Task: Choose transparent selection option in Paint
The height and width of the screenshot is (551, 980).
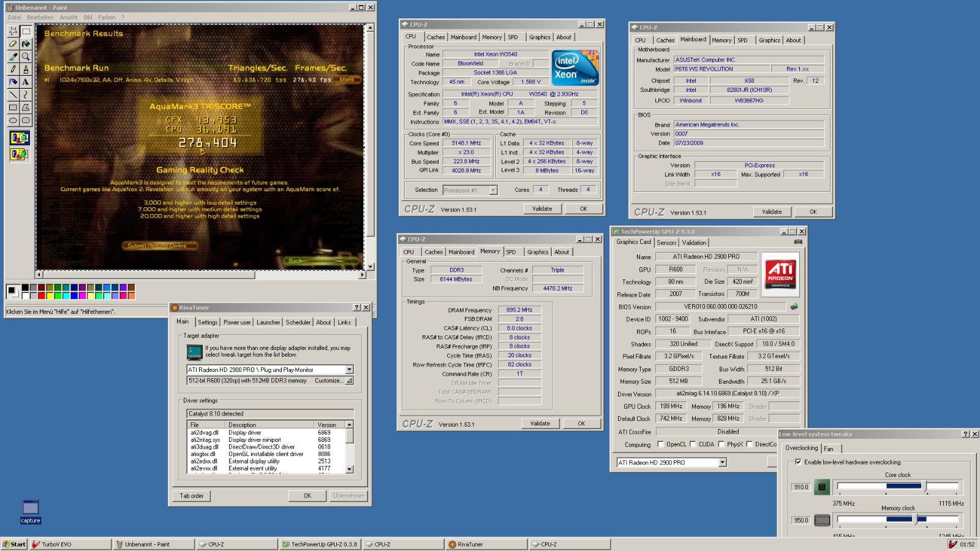Action: tap(19, 154)
